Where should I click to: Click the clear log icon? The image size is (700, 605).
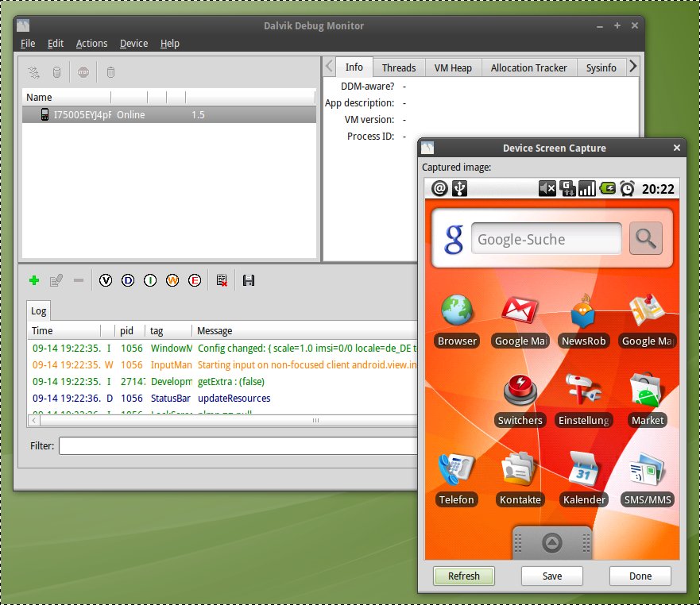[x=222, y=280]
